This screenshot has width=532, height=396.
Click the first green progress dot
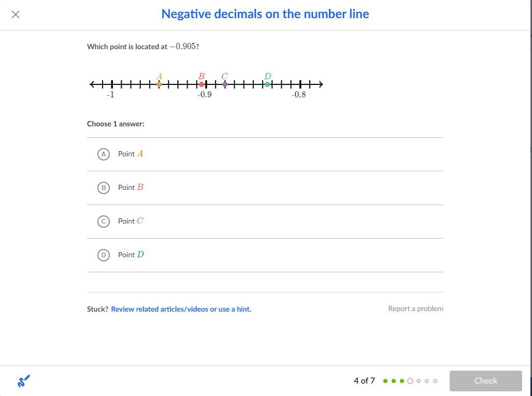tap(385, 381)
